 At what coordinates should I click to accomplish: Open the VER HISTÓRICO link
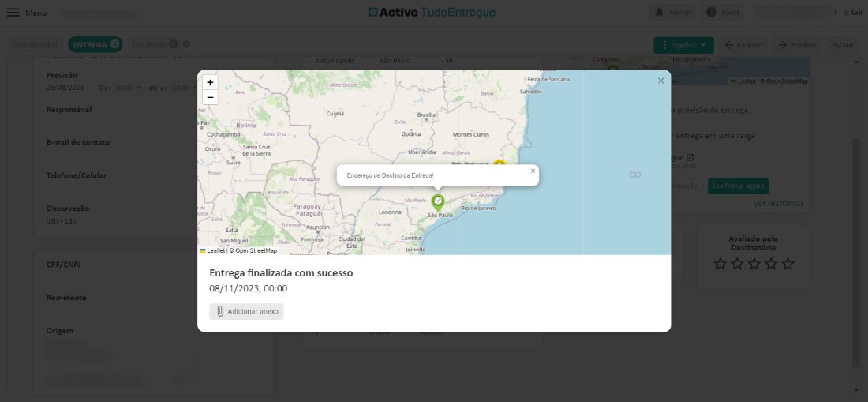[x=777, y=204]
